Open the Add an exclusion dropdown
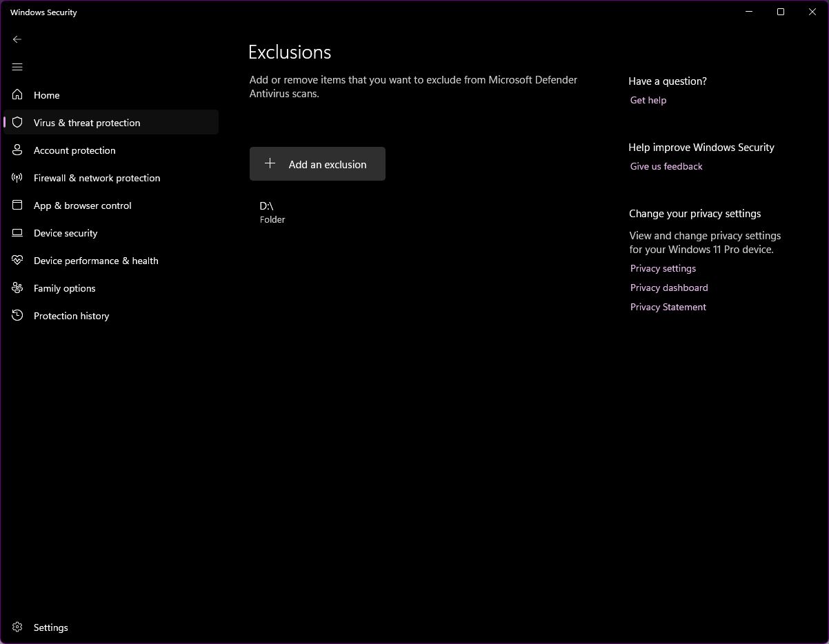 point(317,164)
